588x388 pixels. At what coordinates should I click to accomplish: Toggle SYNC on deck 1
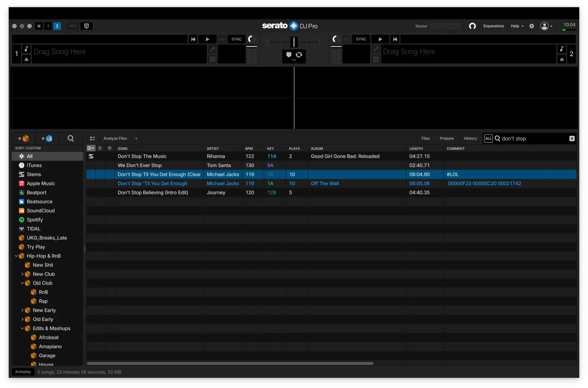[x=237, y=39]
